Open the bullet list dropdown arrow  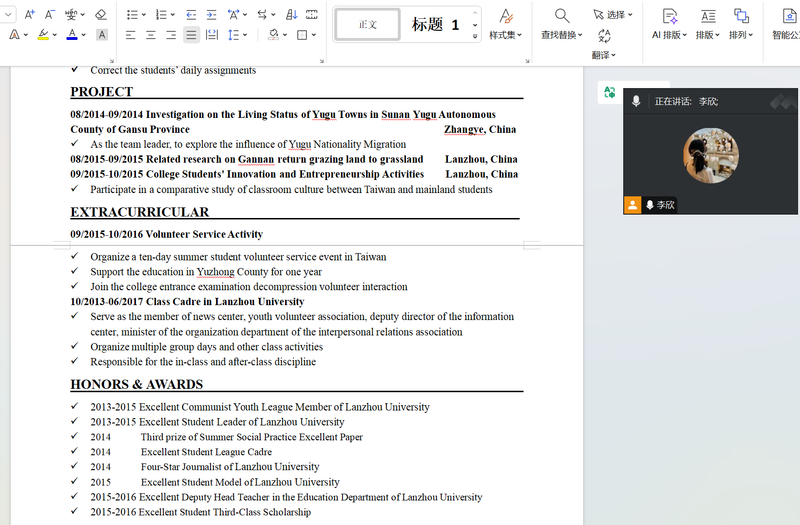click(x=145, y=15)
